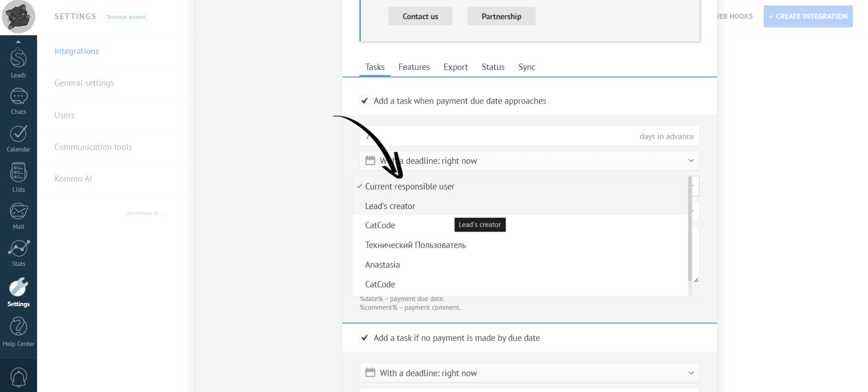
Task: Click the notifications bell icon
Action: coord(18,377)
